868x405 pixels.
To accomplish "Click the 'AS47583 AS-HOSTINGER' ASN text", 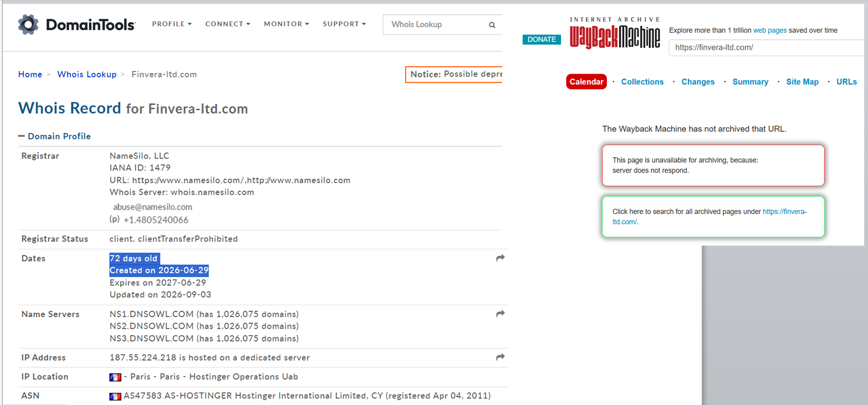I will tap(178, 396).
